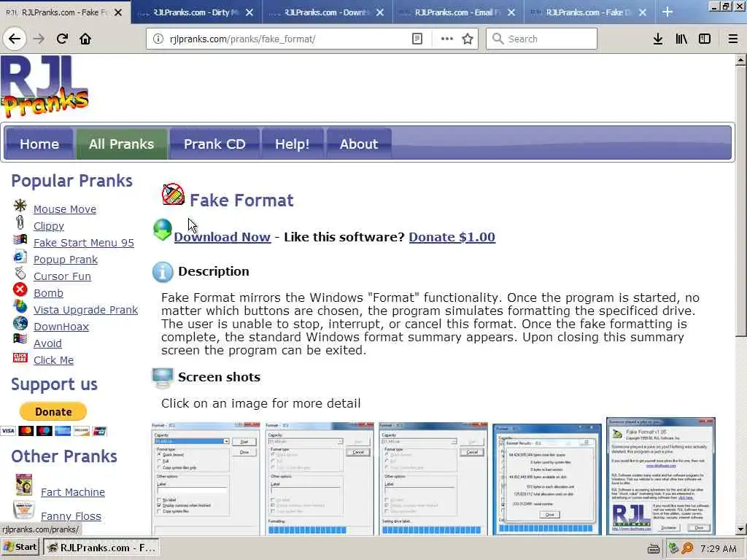
Task: Open the Format Results screenshot thumbnail
Action: coord(547,479)
